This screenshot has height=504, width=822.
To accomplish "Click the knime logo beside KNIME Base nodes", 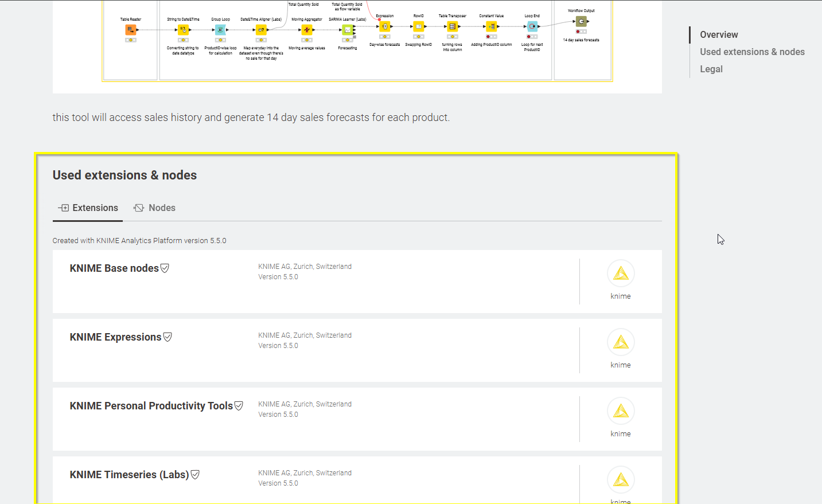I will coord(621,274).
